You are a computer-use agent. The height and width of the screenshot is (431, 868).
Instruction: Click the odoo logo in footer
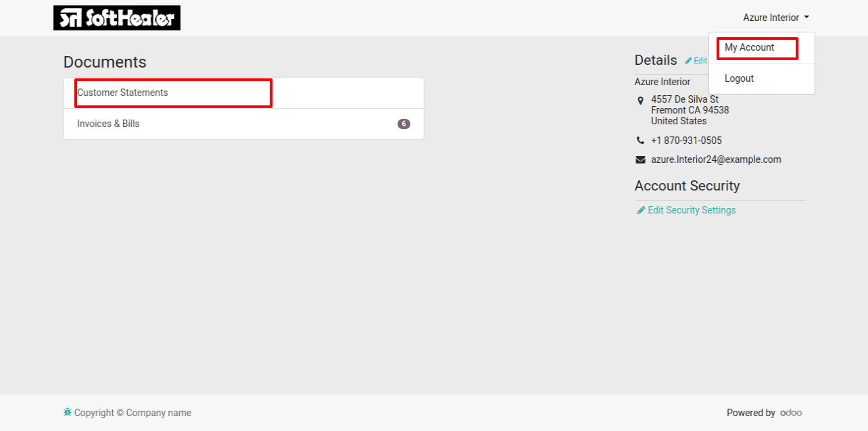click(791, 413)
